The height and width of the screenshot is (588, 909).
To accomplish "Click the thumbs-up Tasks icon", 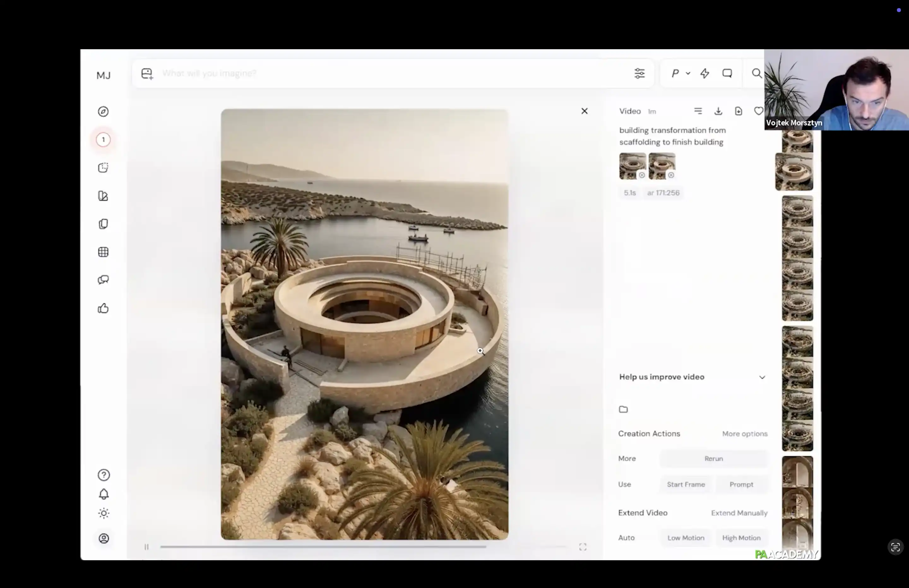I will (103, 308).
